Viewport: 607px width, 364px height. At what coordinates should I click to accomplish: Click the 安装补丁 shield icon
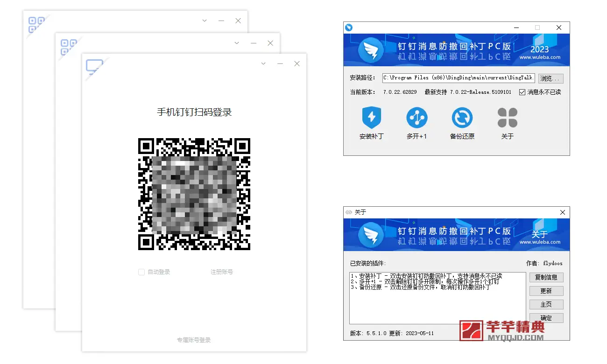pos(372,118)
